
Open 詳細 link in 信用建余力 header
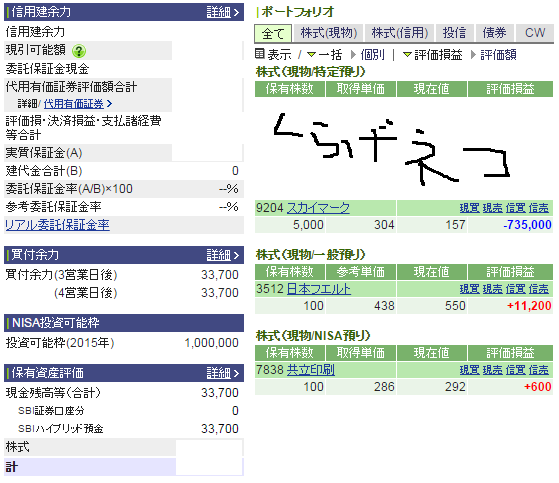click(223, 12)
